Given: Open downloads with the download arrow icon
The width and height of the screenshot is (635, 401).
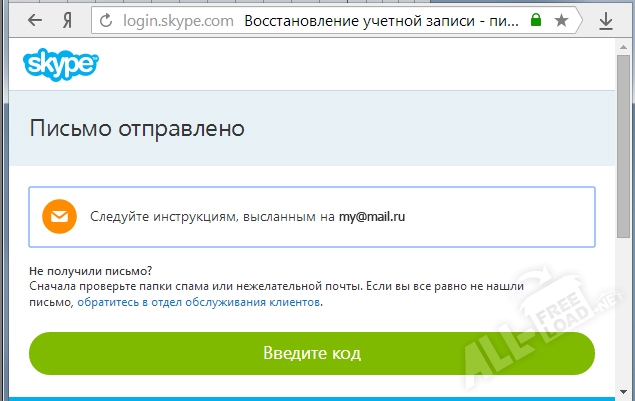Looking at the screenshot, I should click(x=606, y=21).
